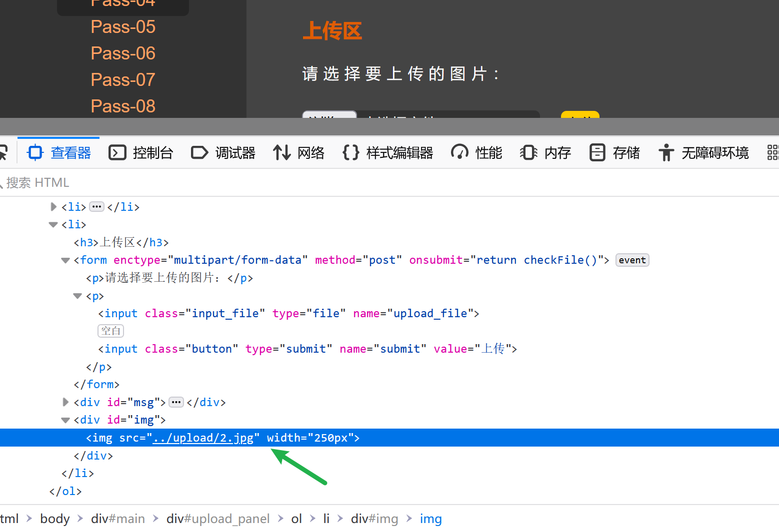This screenshot has width=779, height=532.
Task: Switch to the 网络 Network tab
Action: click(298, 152)
